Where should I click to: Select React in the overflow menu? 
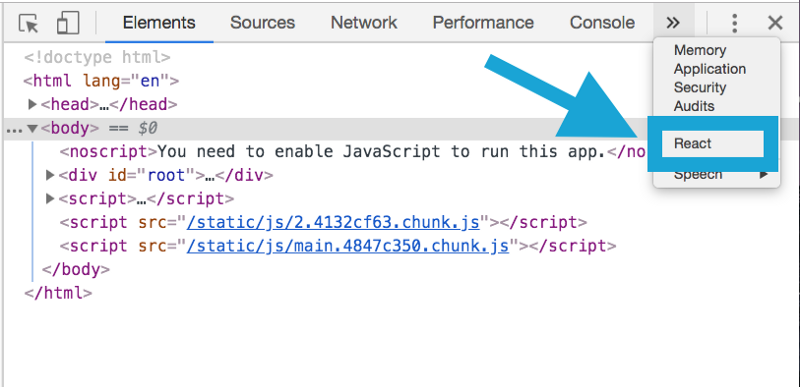pyautogui.click(x=713, y=144)
